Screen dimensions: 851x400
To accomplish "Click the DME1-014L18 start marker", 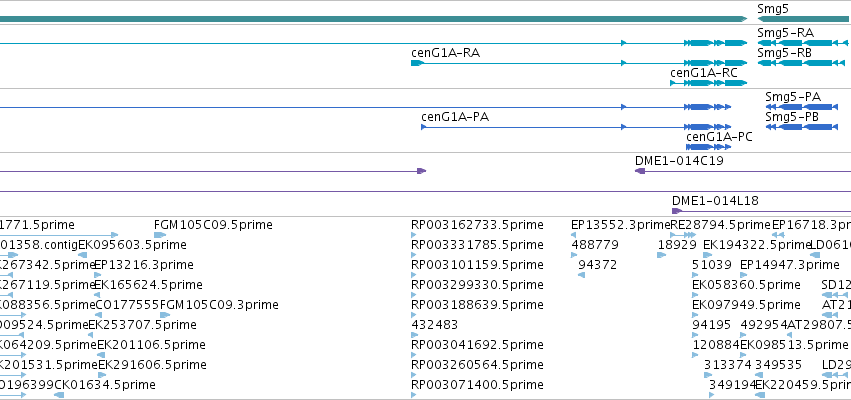I will [676, 211].
